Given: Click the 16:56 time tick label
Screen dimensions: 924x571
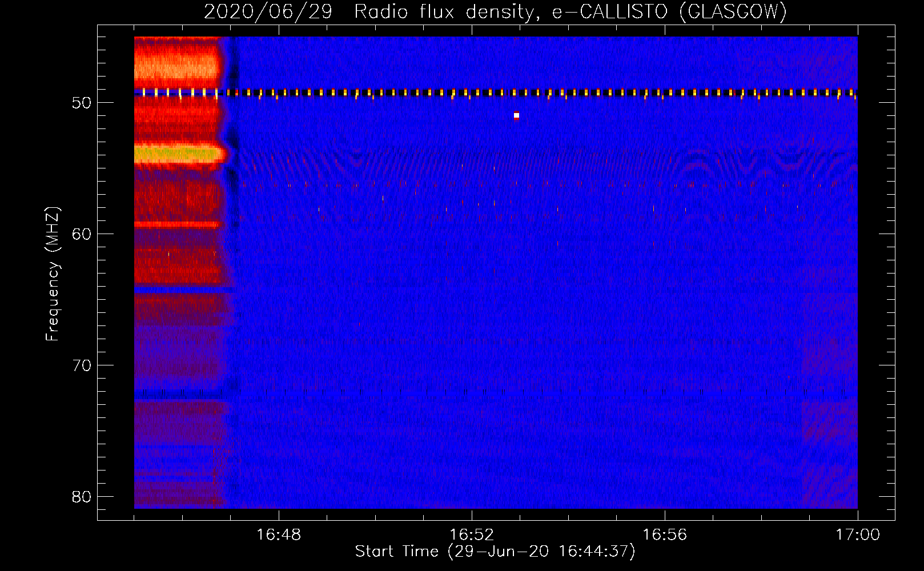Looking at the screenshot, I should pos(665,535).
